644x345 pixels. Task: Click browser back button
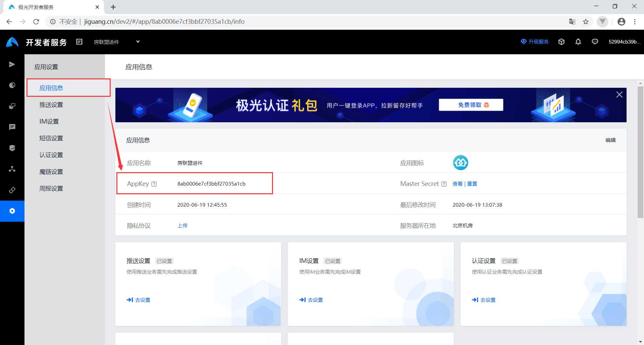coord(9,22)
